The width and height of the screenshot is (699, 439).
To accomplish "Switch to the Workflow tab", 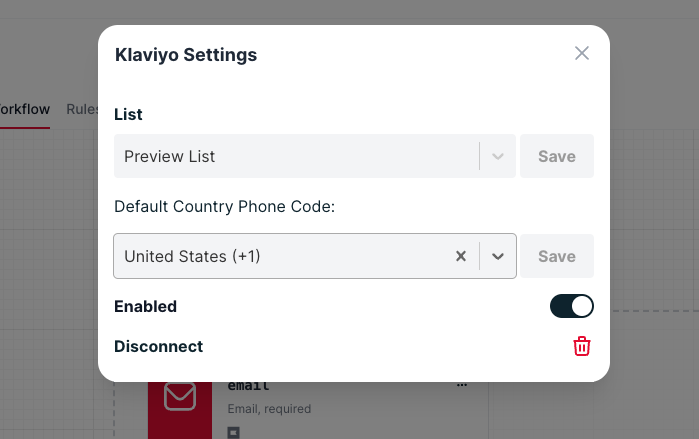I will pos(24,109).
